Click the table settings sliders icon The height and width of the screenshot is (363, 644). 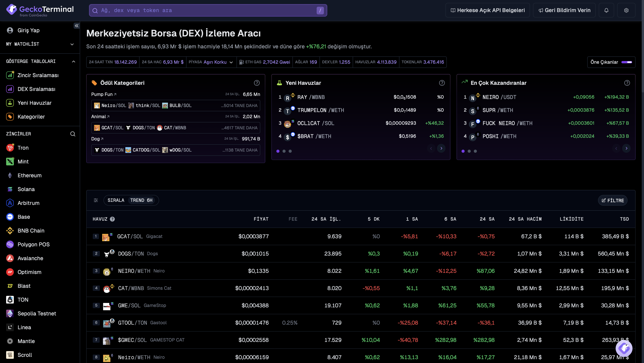click(96, 200)
